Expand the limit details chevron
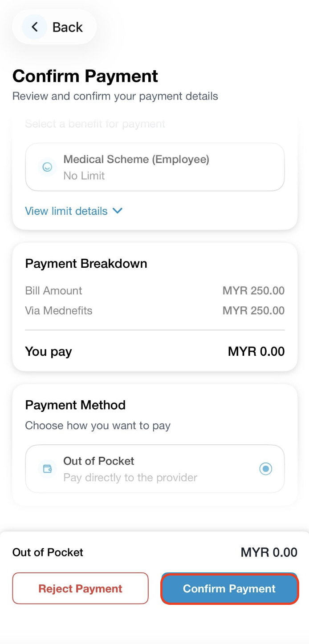The width and height of the screenshot is (309, 644). click(118, 211)
